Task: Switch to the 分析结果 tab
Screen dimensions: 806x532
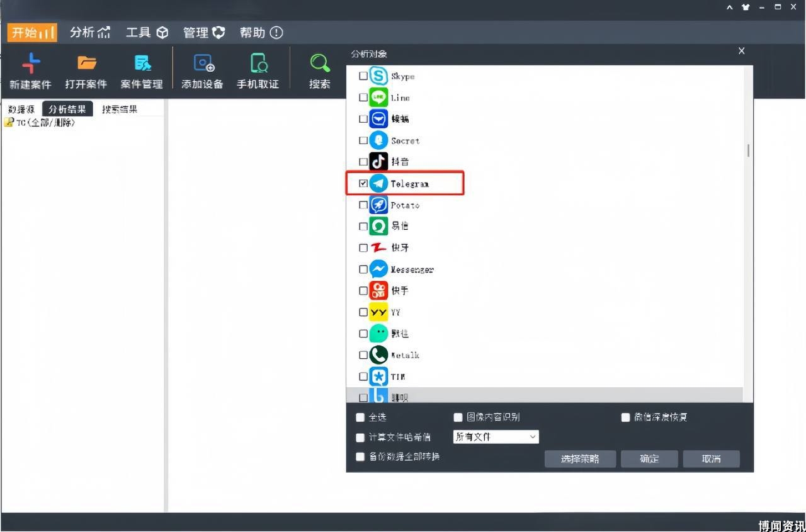Action: tap(67, 109)
